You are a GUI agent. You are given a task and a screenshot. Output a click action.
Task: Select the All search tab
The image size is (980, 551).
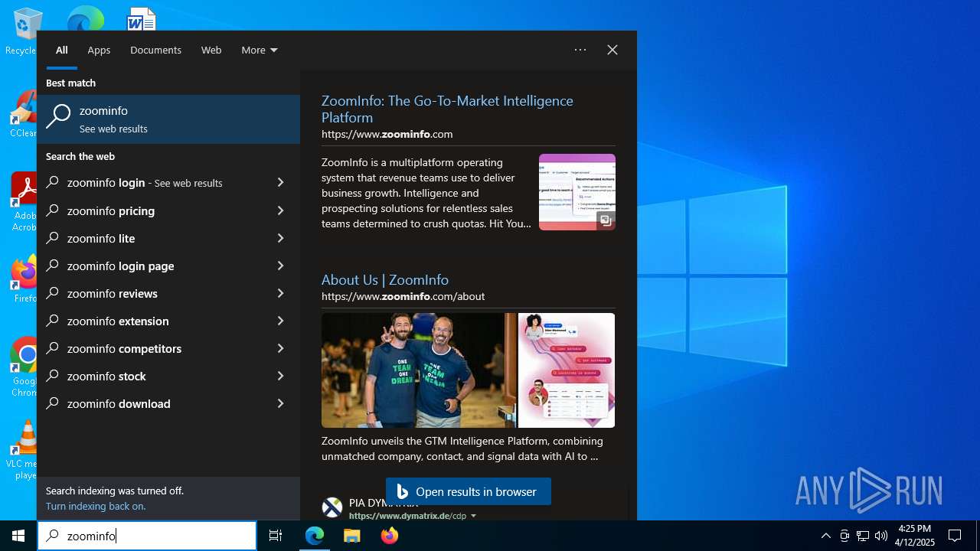coord(62,50)
